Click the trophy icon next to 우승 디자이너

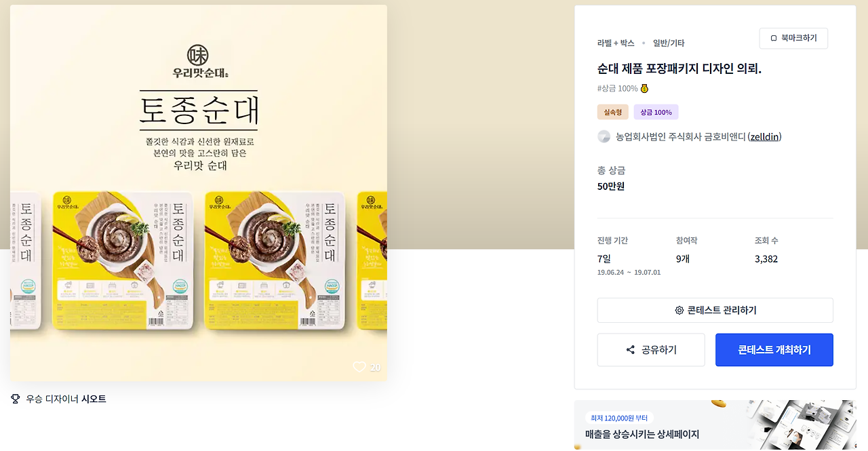click(16, 399)
